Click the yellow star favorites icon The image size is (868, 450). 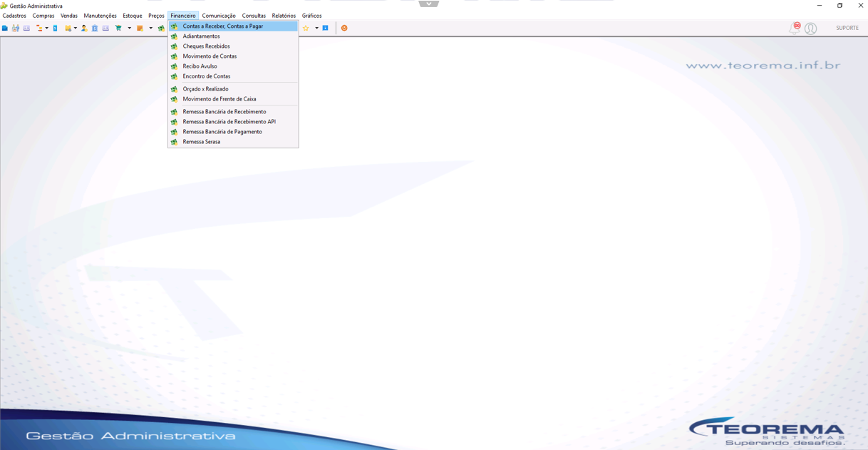[x=306, y=28]
